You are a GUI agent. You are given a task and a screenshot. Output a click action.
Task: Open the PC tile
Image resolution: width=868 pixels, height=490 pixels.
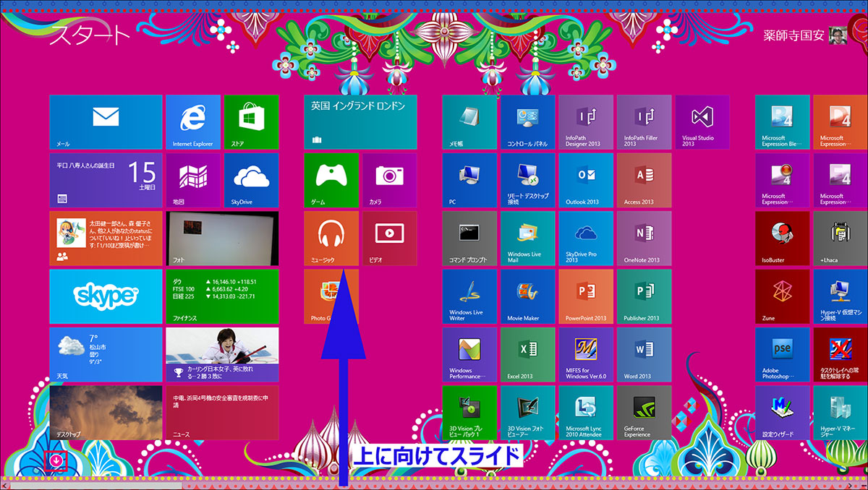click(469, 180)
